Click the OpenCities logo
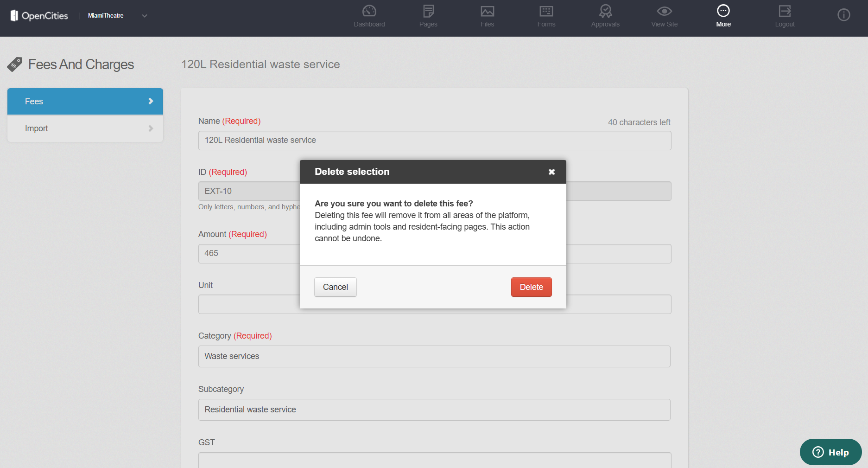 39,16
